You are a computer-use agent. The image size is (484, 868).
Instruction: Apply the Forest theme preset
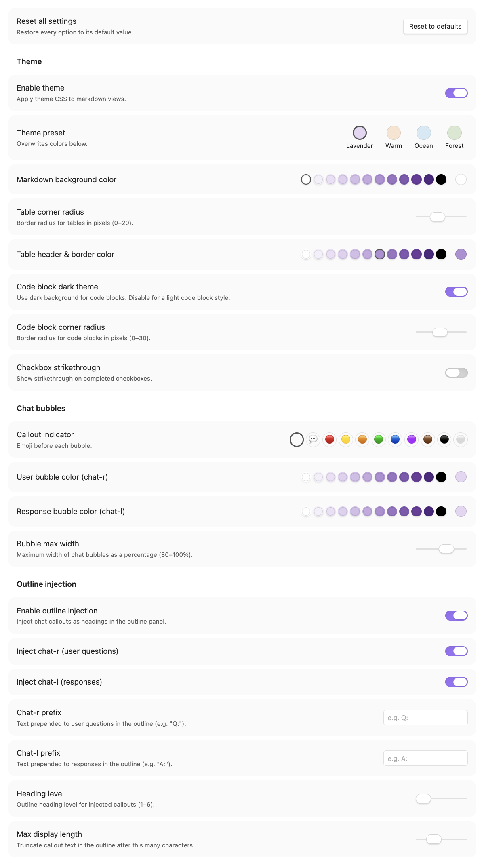tap(455, 137)
